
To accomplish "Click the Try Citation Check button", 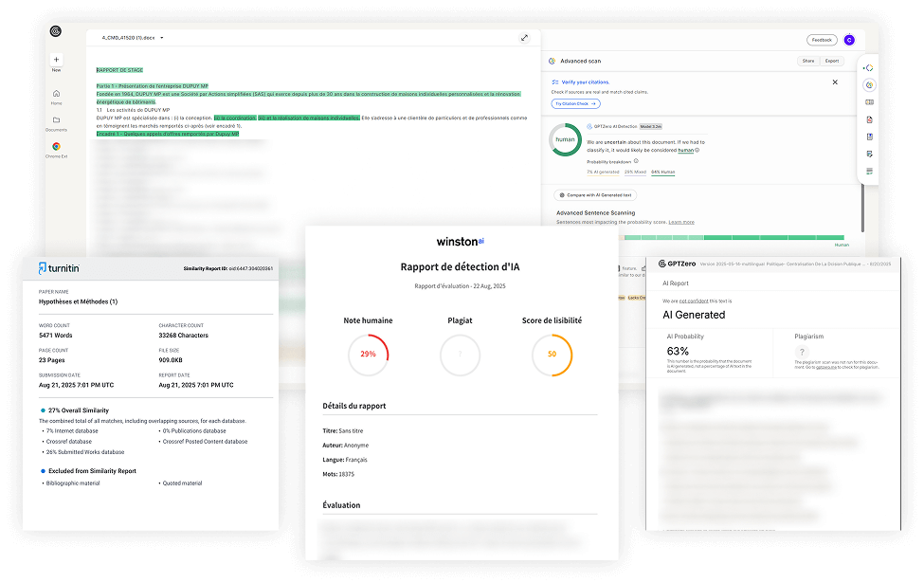I will click(x=576, y=103).
